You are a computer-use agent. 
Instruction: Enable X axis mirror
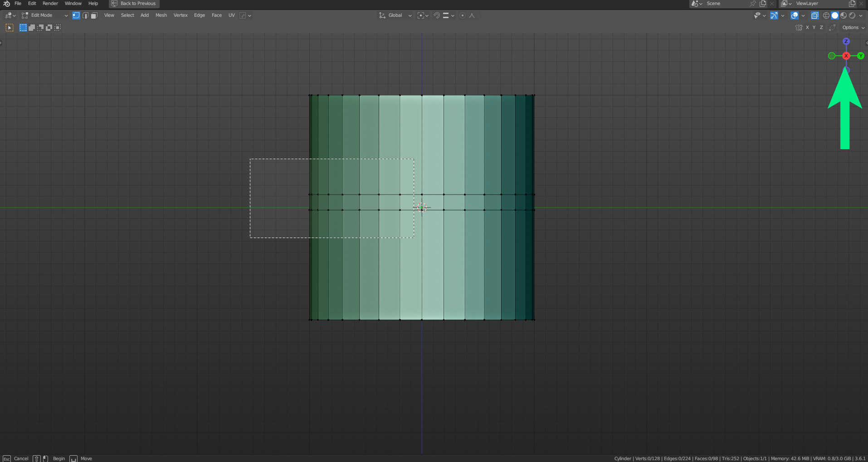(x=807, y=28)
